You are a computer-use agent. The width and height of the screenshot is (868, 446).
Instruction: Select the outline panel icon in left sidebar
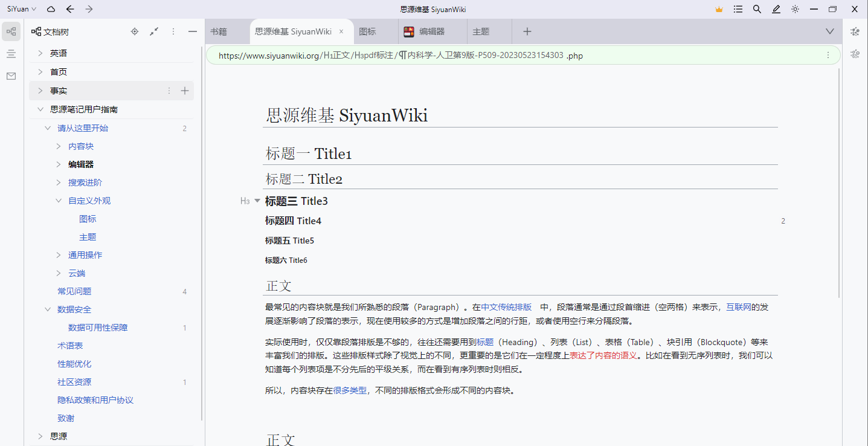[11, 54]
